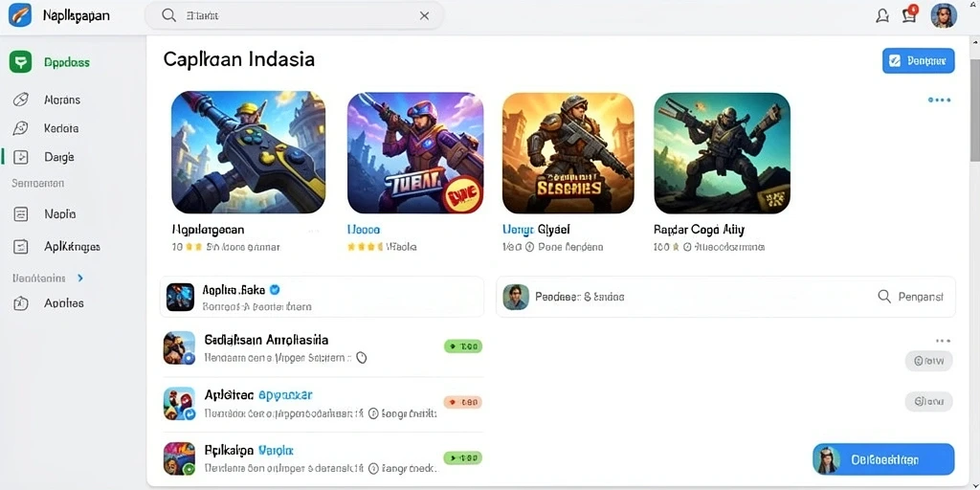The width and height of the screenshot is (980, 490).
Task: Open the gray three-dots menu in right panel
Action: (943, 341)
